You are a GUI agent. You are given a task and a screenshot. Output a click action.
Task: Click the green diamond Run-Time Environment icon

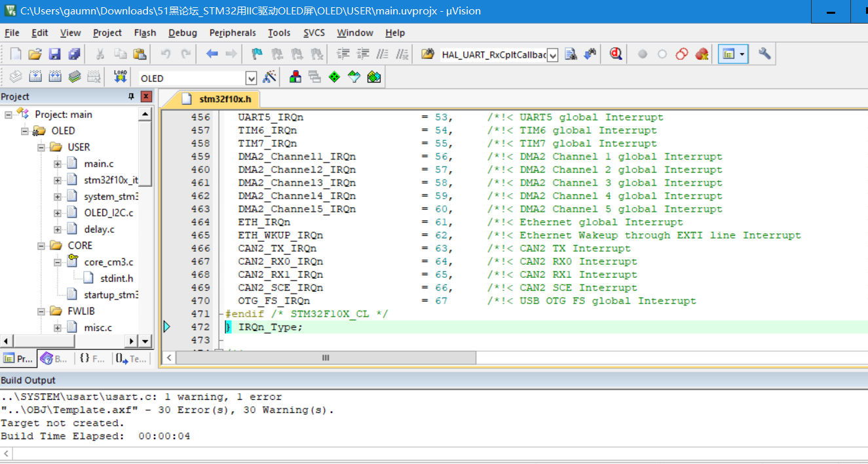point(335,77)
